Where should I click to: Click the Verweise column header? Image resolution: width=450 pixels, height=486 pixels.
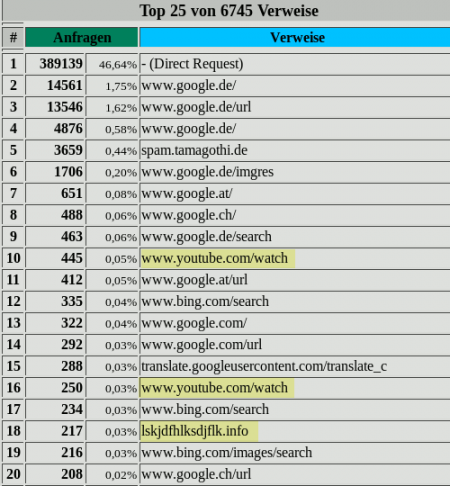coord(295,37)
